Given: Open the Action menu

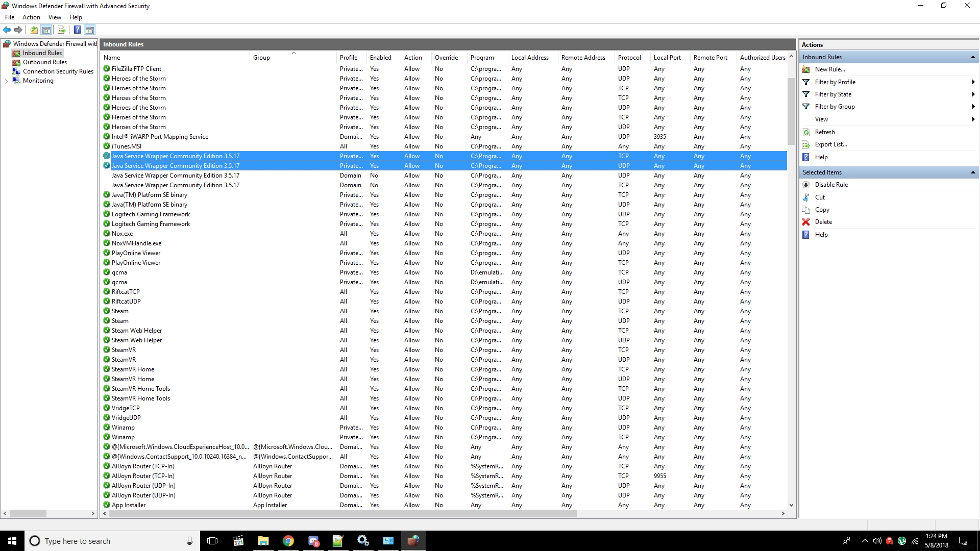Looking at the screenshot, I should 31,17.
